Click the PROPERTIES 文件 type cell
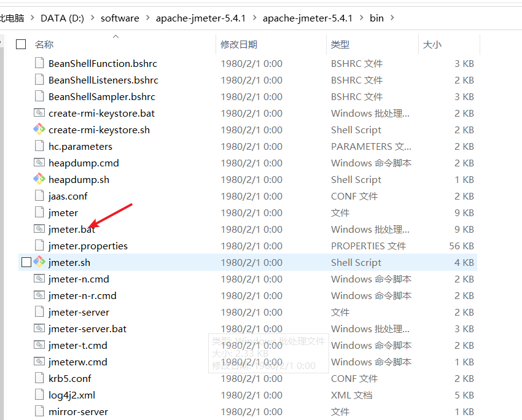The height and width of the screenshot is (420, 522). coord(368,246)
